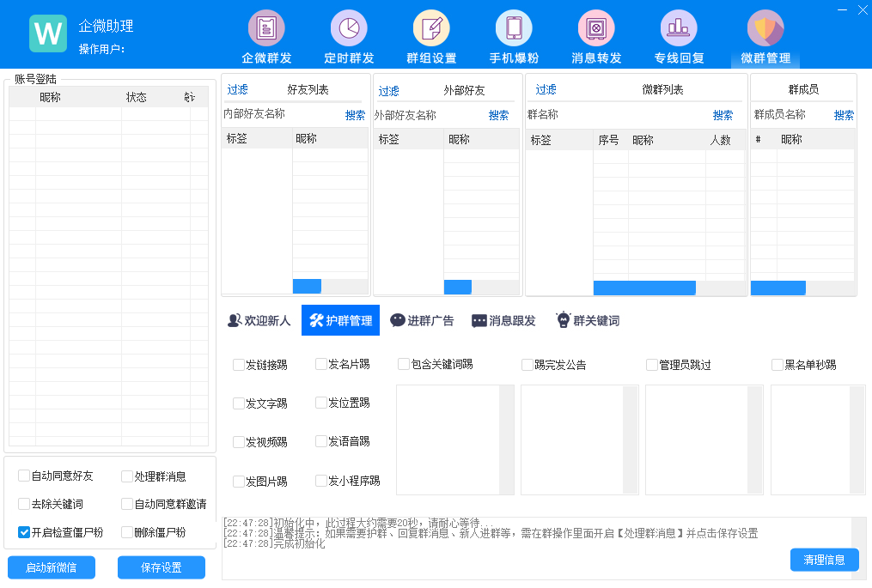Image resolution: width=872 pixels, height=588 pixels.
Task: Click the 微群列表 horizontal scrollbar thumb
Action: 643,288
